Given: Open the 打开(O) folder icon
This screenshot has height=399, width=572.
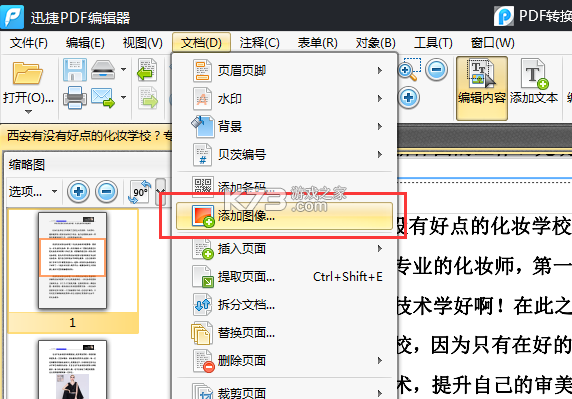Looking at the screenshot, I should pyautogui.click(x=27, y=73).
